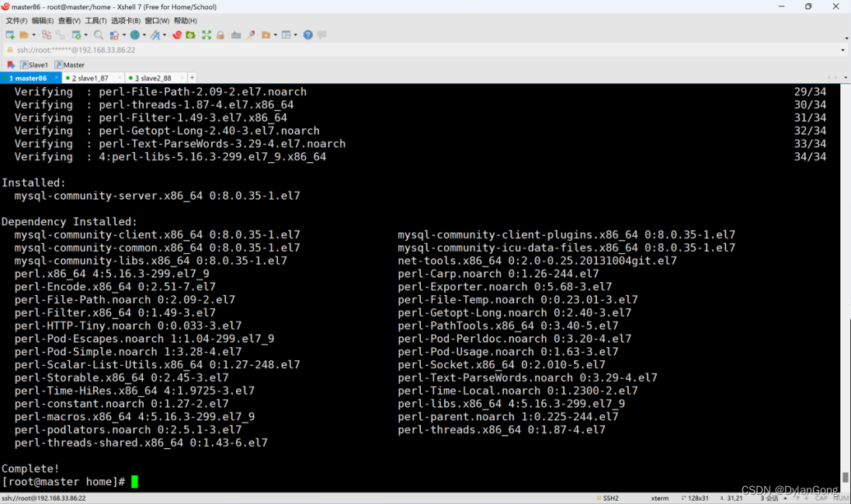Click the green Xagent toolbar icon
This screenshot has height=504, width=851.
click(190, 35)
